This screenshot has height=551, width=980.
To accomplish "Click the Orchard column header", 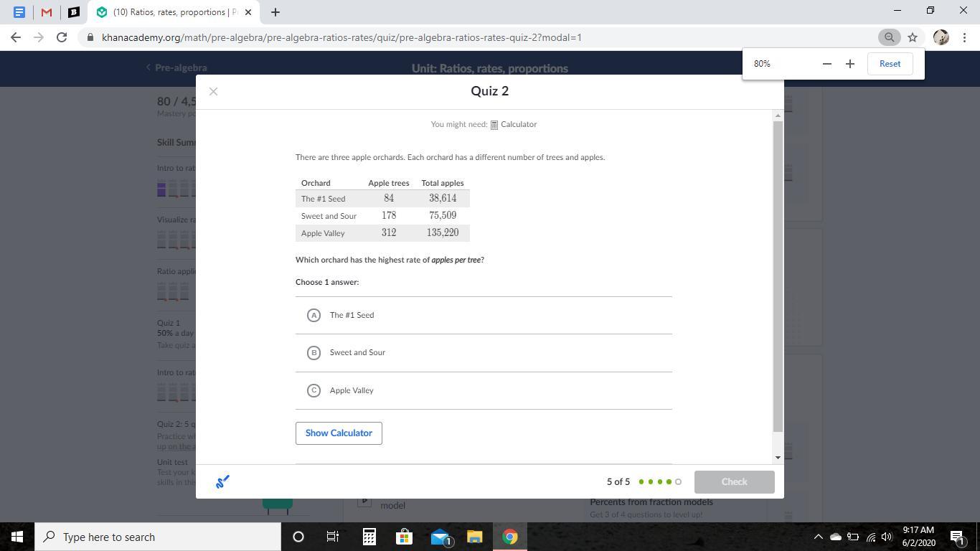I will (316, 183).
